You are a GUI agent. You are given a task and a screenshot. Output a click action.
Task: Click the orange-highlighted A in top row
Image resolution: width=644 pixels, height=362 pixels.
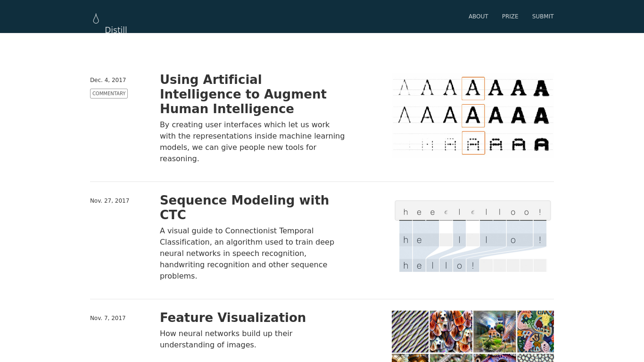tap(473, 89)
